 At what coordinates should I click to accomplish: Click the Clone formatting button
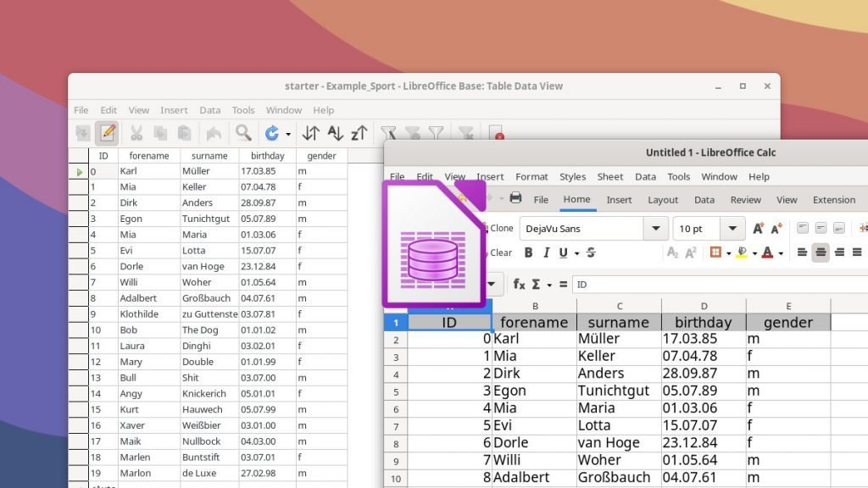pyautogui.click(x=500, y=228)
